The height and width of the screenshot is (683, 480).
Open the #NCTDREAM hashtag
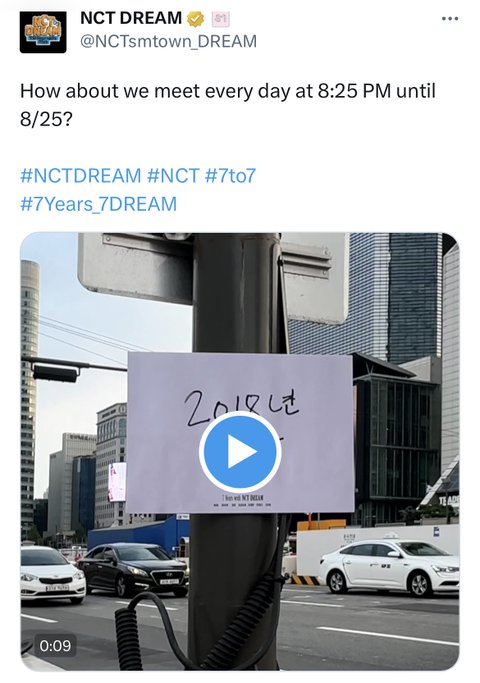click(x=81, y=176)
